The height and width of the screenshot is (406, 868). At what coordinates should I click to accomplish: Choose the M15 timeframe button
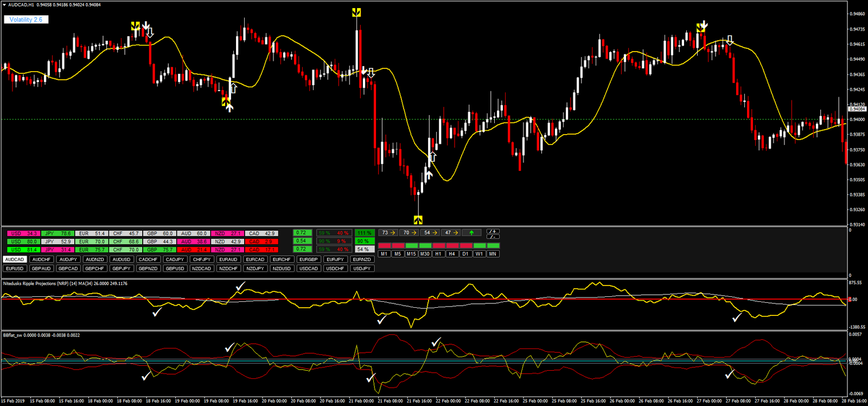point(411,254)
